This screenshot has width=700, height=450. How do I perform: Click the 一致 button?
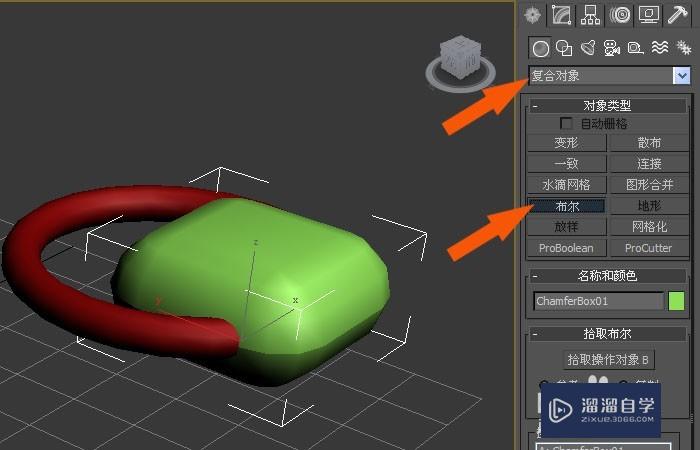click(x=567, y=164)
